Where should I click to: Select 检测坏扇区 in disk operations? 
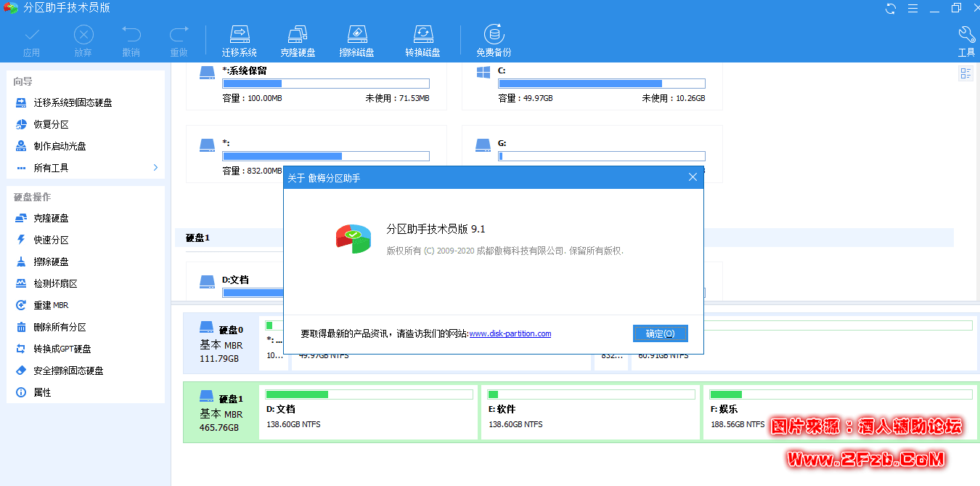55,283
